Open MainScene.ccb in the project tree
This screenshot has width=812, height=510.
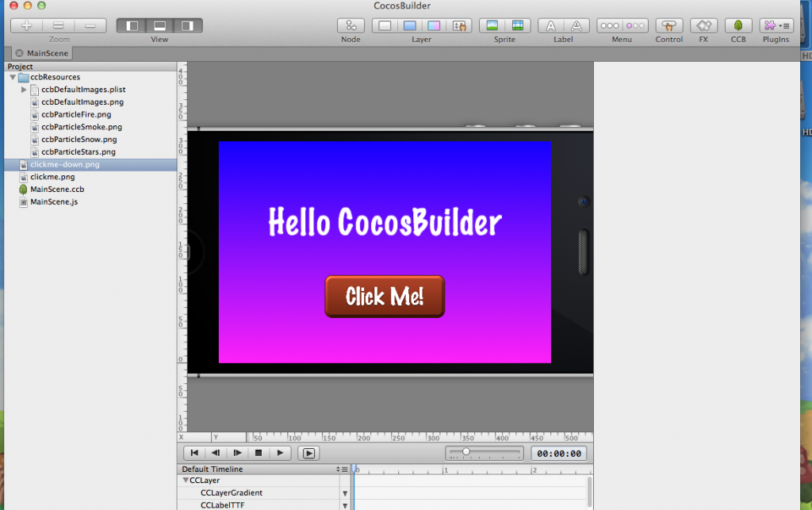pos(57,189)
